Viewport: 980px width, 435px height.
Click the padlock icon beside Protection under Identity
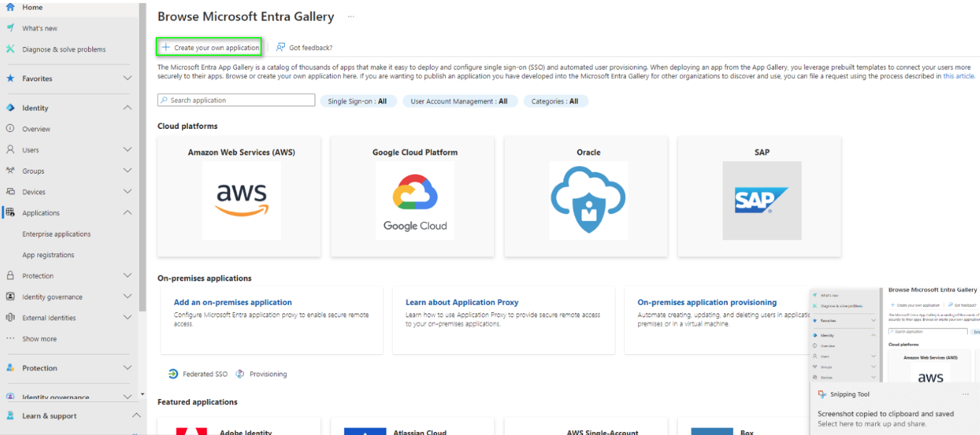coord(10,275)
